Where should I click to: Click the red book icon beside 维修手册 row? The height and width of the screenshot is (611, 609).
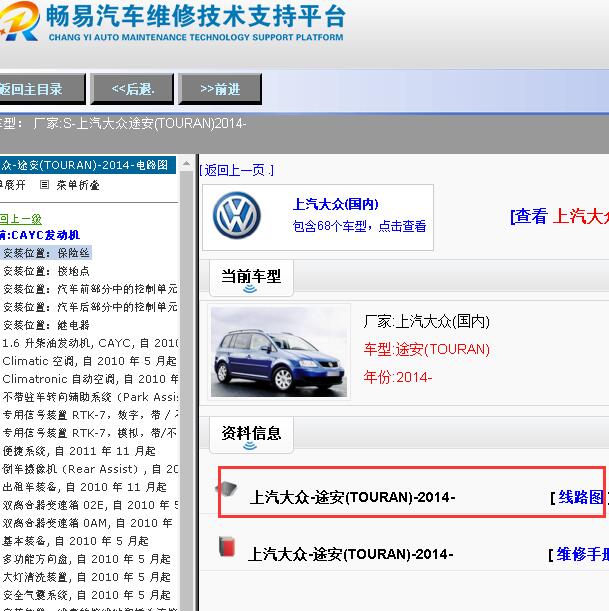tap(227, 546)
